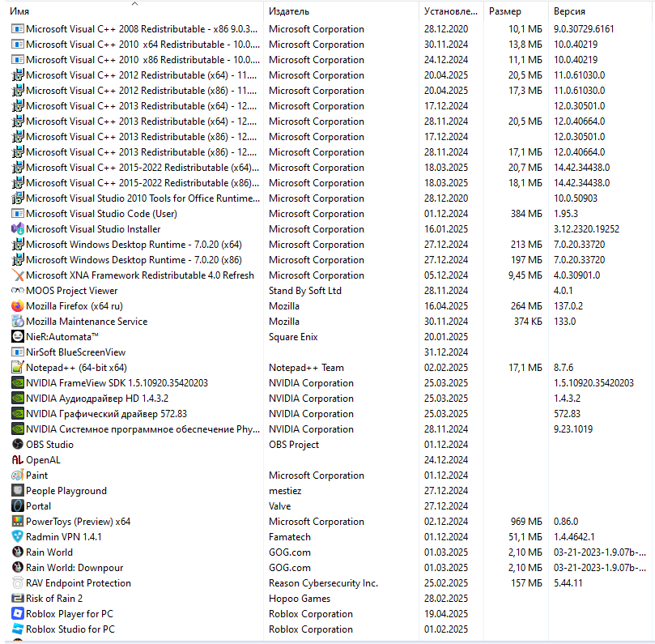Screen dimensions: 655x644
Task: Click the Mozilla Maintenance Service icon
Action: 18,322
